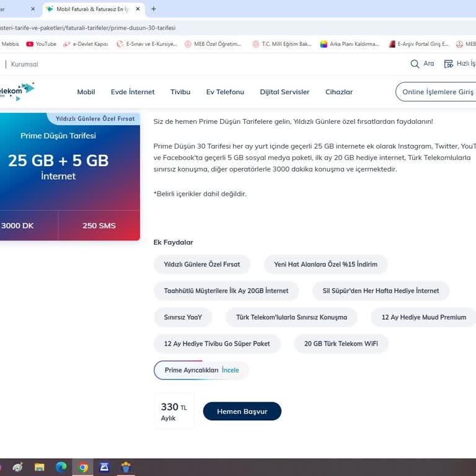476x476 pixels.
Task: Click the Yıldızlı Günlere Özel Fırsat benefit chip
Action: click(202, 265)
